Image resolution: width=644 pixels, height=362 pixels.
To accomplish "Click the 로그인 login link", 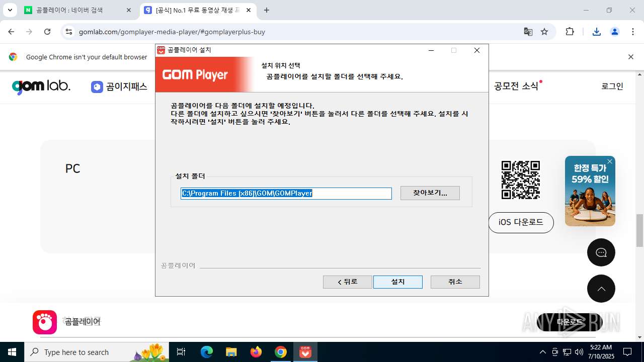I will [612, 86].
